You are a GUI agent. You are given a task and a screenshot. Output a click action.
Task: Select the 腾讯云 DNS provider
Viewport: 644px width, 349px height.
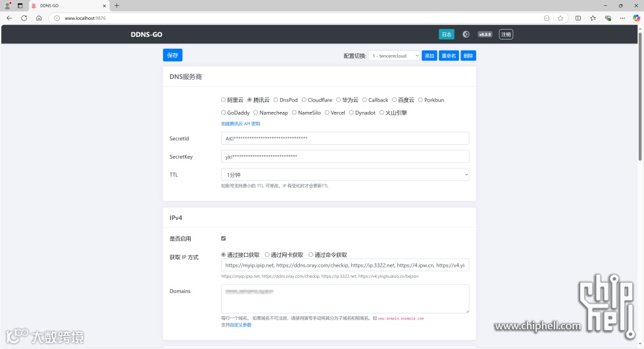point(249,100)
